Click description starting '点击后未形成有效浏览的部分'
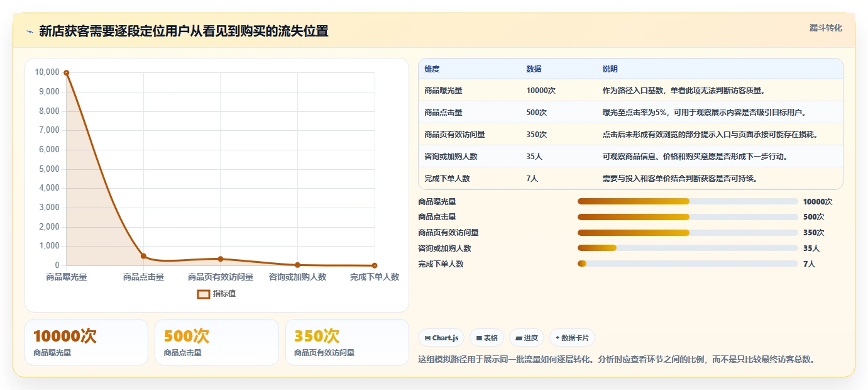Image resolution: width=868 pixels, height=390 pixels. (x=710, y=135)
